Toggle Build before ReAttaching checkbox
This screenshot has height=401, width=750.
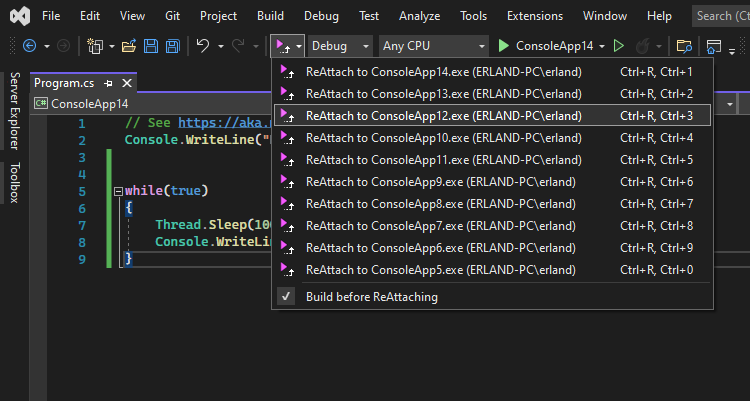tap(286, 297)
